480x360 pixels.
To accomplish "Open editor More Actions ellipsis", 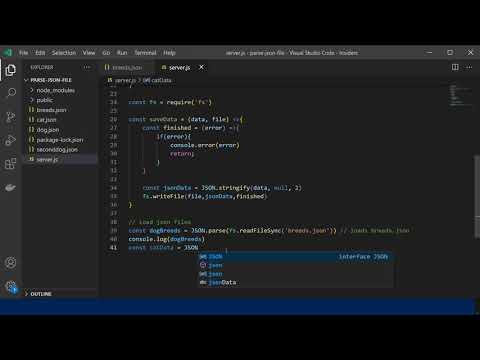I will pos(469,67).
